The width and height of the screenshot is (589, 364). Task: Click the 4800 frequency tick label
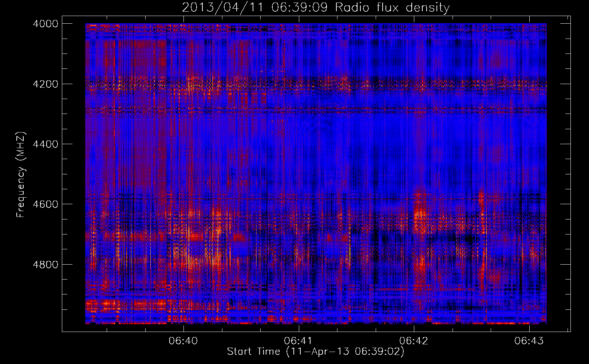46,265
